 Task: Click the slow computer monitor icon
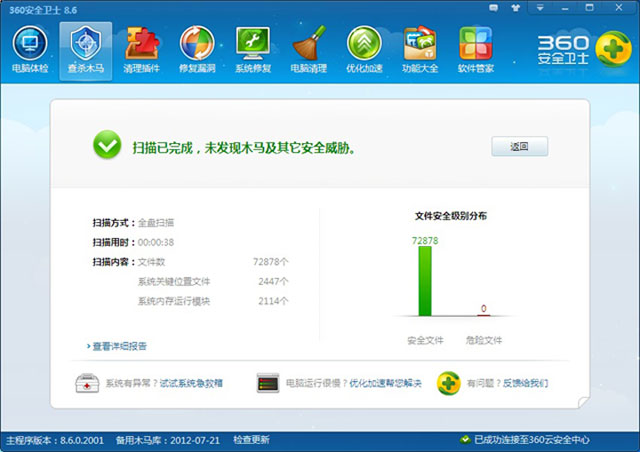tap(268, 383)
